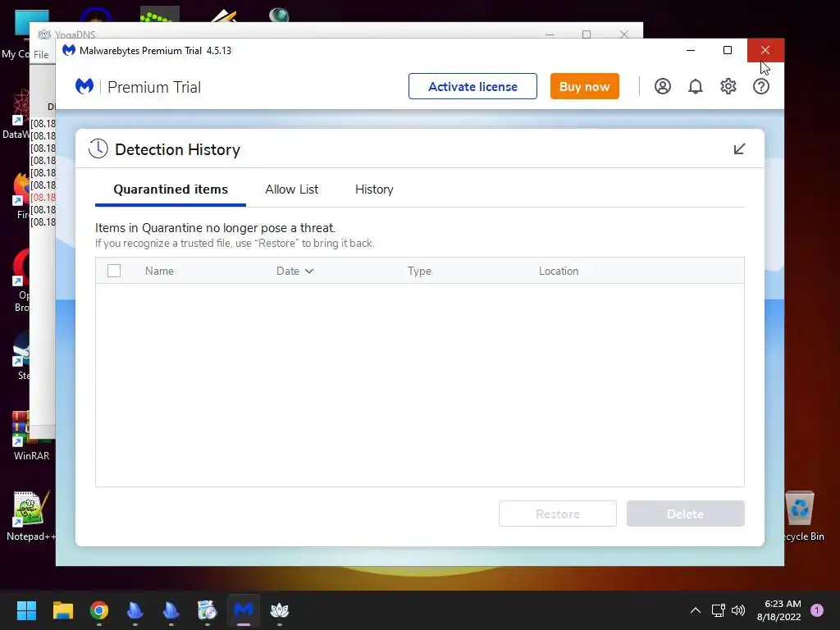840x630 pixels.
Task: Select the Notepad++ desktop icon
Action: (x=30, y=516)
